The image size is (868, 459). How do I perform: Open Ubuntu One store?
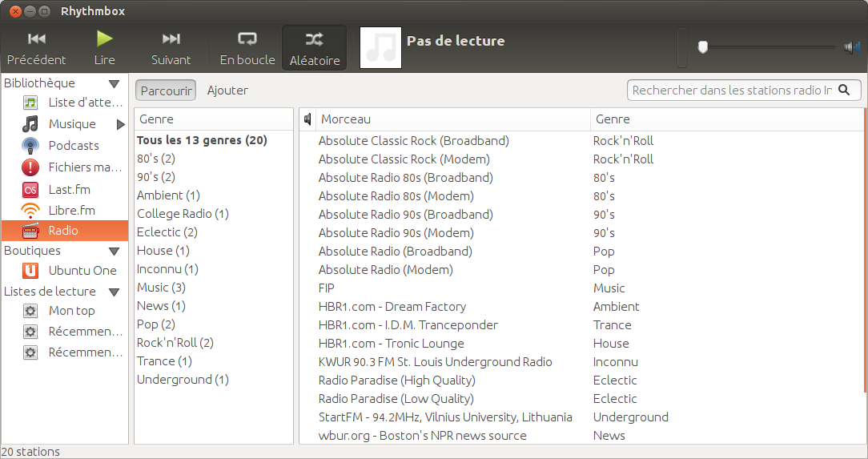(x=65, y=271)
